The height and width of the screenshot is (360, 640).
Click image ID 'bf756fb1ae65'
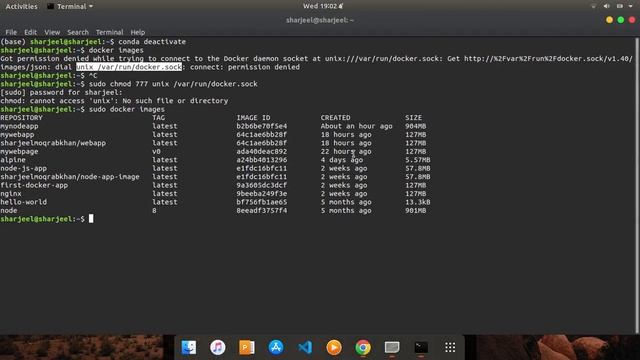pyautogui.click(x=262, y=202)
